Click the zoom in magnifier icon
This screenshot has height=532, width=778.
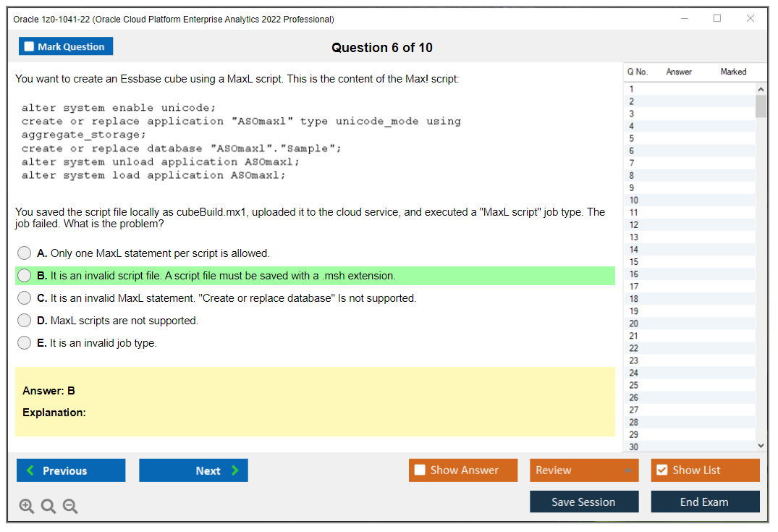pyautogui.click(x=27, y=507)
